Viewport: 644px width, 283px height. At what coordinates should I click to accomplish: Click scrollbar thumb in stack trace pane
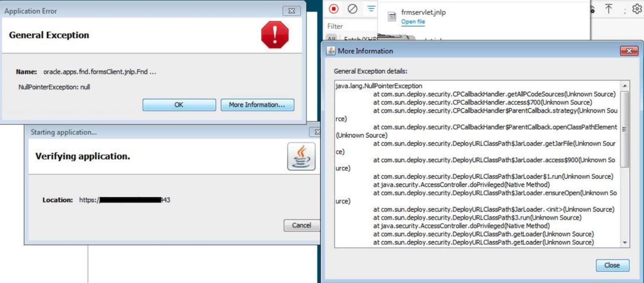625,129
